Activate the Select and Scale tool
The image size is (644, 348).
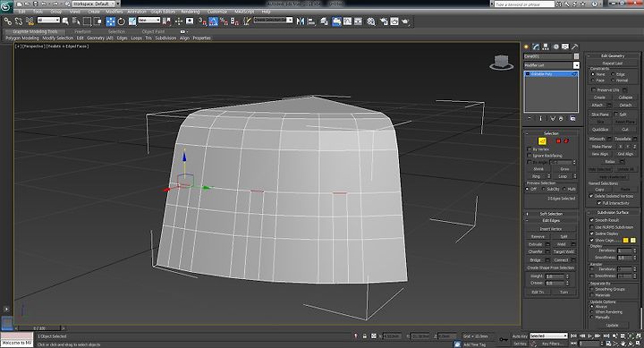[131, 21]
